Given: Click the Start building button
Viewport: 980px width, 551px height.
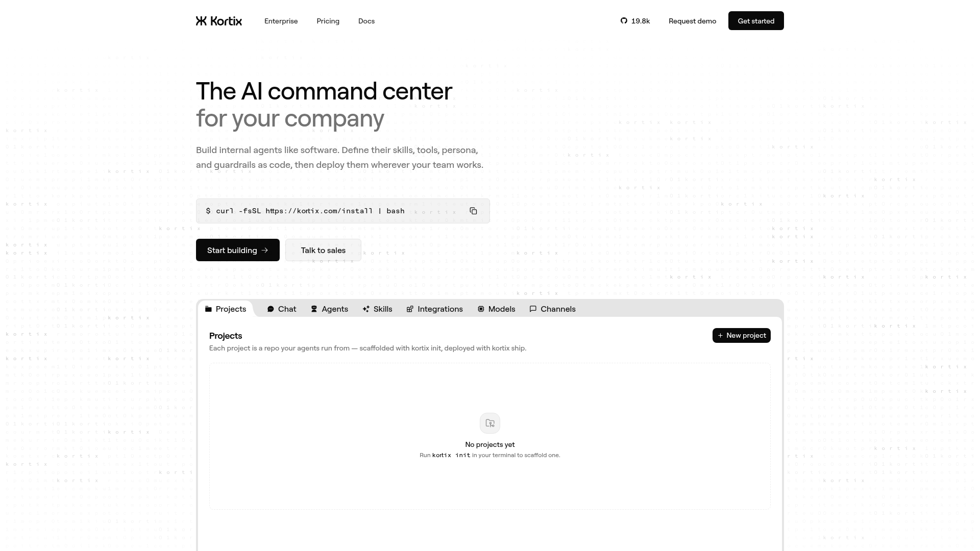Looking at the screenshot, I should point(238,250).
